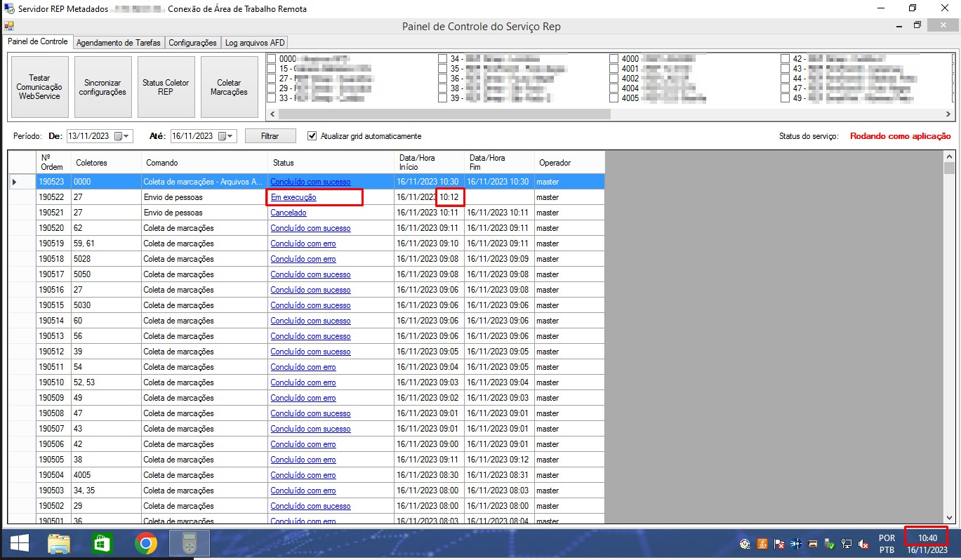Uncheck 'Atualizar grid automaticamente'

(312, 136)
